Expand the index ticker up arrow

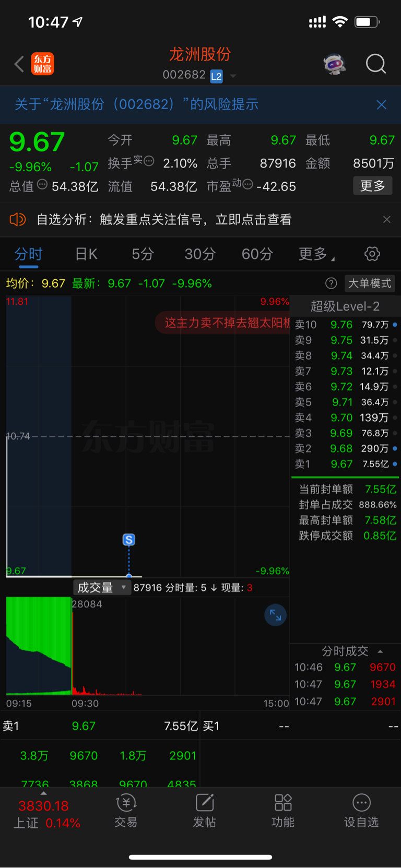[x=44, y=793]
